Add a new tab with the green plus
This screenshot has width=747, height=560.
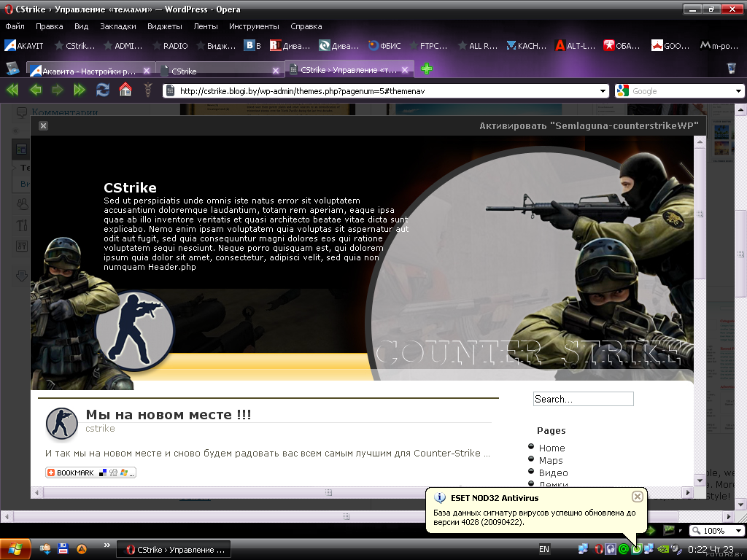pos(426,69)
